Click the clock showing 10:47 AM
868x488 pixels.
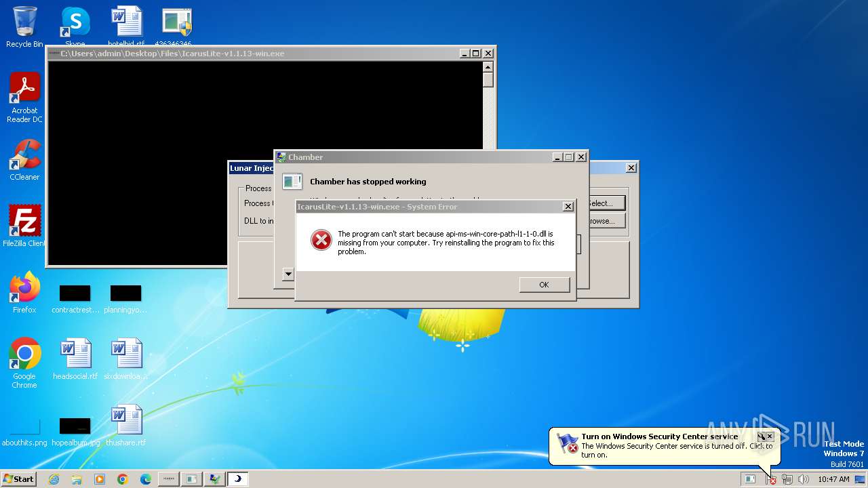(833, 479)
